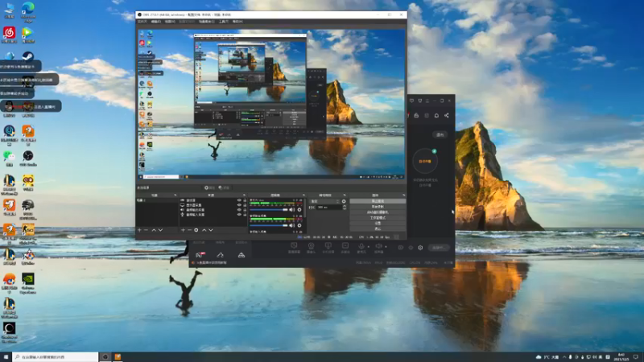Toggle visibility eye of first source

click(239, 200)
